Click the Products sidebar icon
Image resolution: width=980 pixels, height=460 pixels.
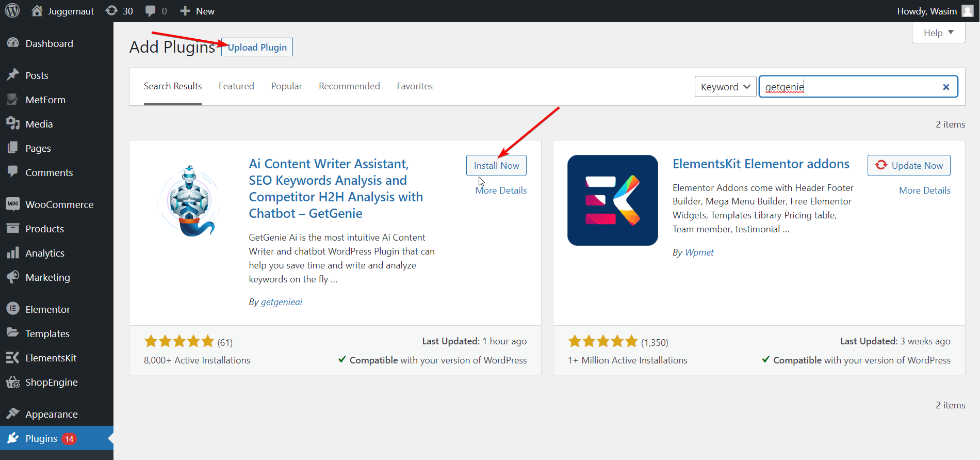13,228
